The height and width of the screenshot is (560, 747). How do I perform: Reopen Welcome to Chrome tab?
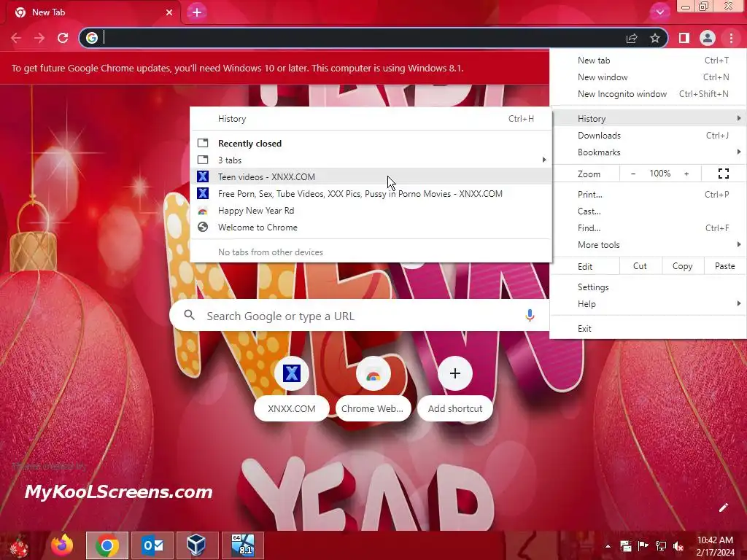coord(371,227)
